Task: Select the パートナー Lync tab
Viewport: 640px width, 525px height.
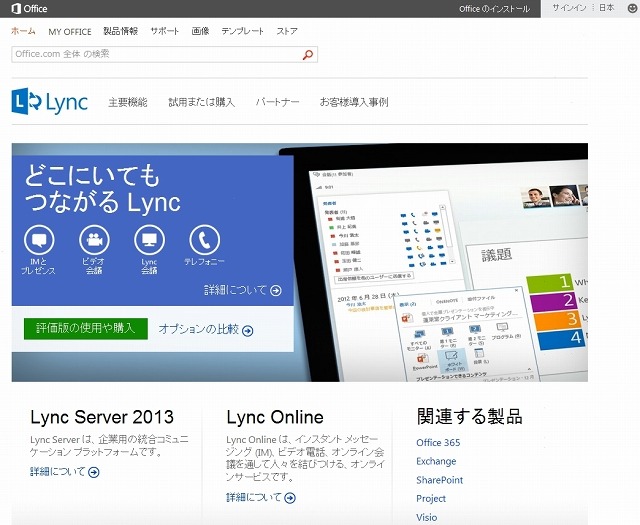Action: click(x=278, y=102)
